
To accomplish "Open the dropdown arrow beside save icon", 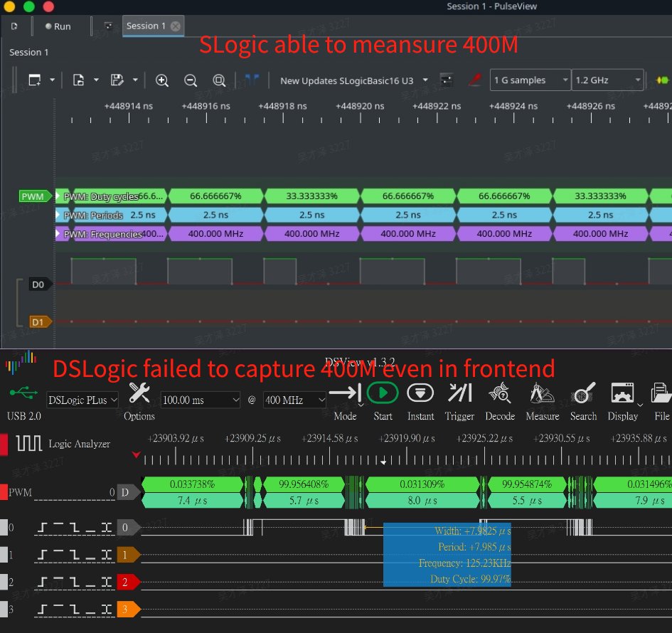I will (135, 80).
